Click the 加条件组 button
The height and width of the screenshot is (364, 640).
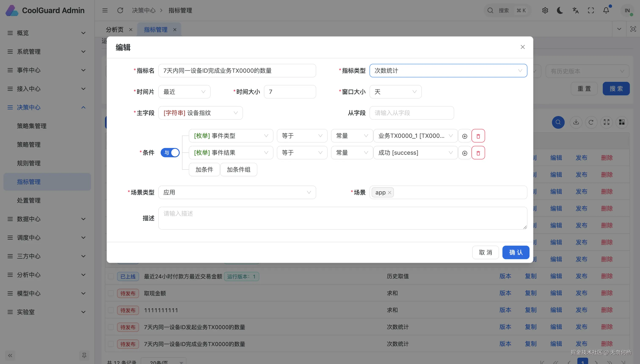pyautogui.click(x=238, y=170)
